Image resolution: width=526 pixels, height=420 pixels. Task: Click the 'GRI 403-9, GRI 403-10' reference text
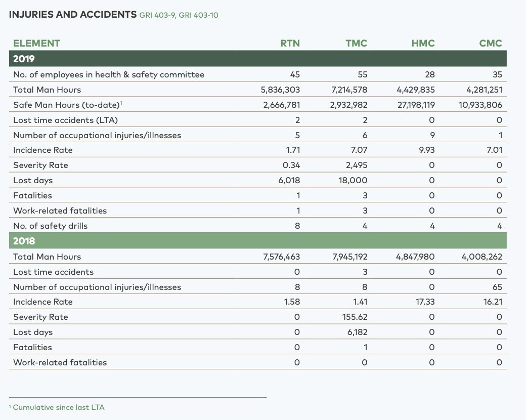[179, 15]
